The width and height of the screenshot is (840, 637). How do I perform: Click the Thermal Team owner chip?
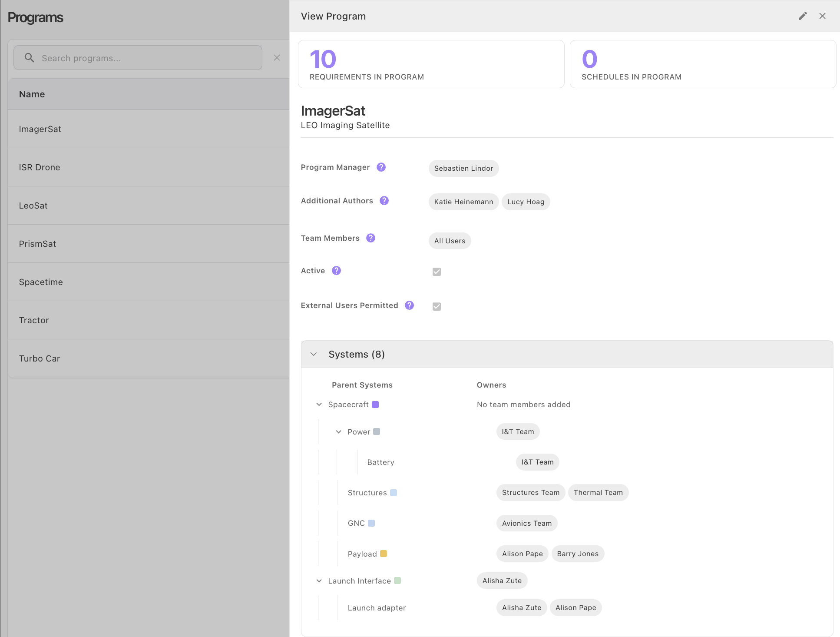point(598,492)
